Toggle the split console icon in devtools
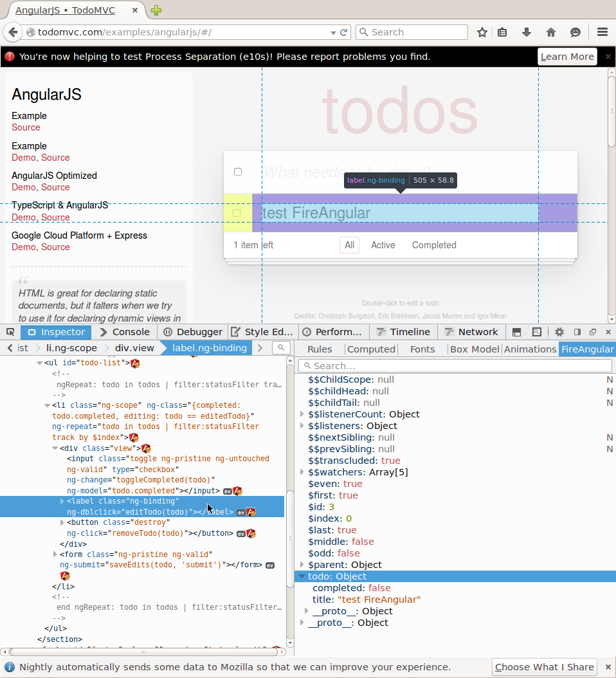The height and width of the screenshot is (678, 616). 516,332
